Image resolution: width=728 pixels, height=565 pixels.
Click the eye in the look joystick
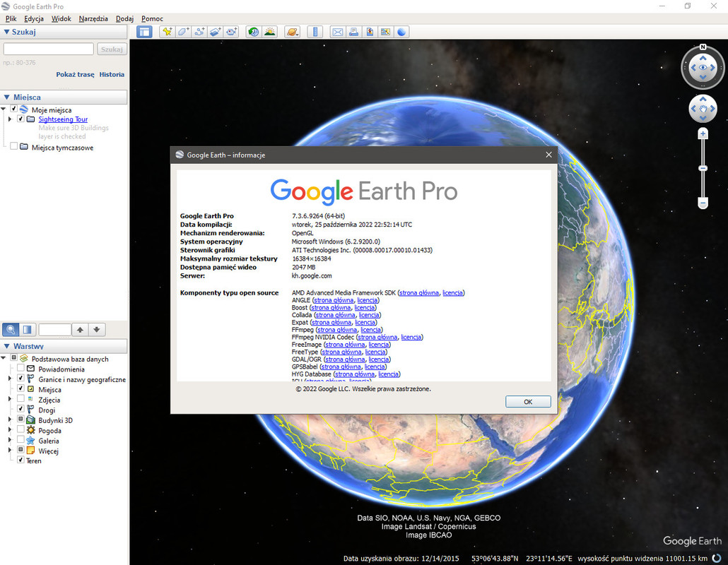(x=703, y=68)
